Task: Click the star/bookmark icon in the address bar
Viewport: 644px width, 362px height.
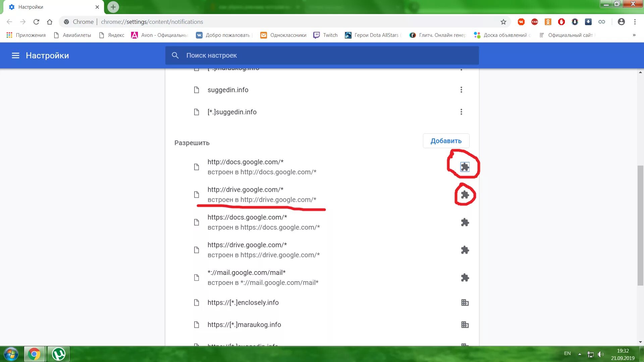Action: coord(503,22)
